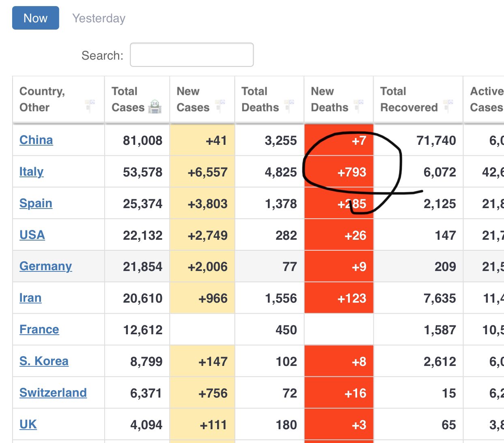Click sort icon in Total Deaths header
Screen dimensions: 504x443
tap(289, 105)
